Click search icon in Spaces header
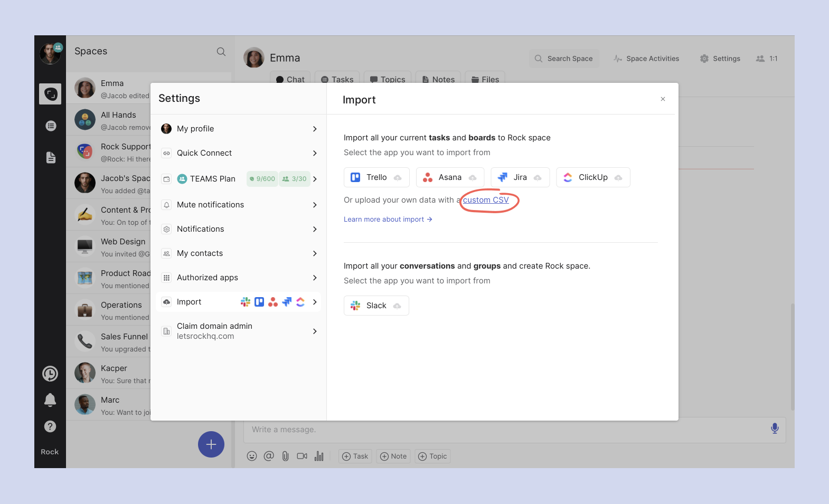The image size is (829, 504). 221,52
